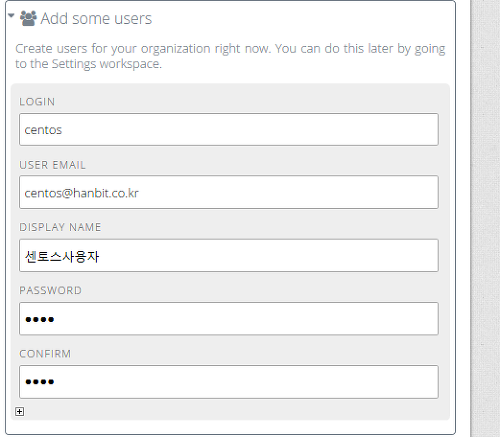Focus the DISPLAY NAME input field
Image resolution: width=500 pixels, height=437 pixels.
(229, 256)
